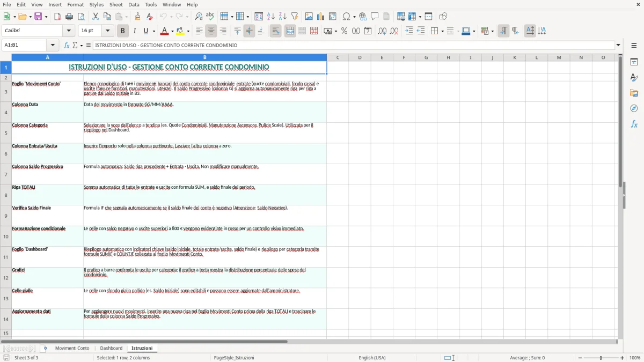Click the formula input line
The height and width of the screenshot is (362, 644).
tap(354, 46)
